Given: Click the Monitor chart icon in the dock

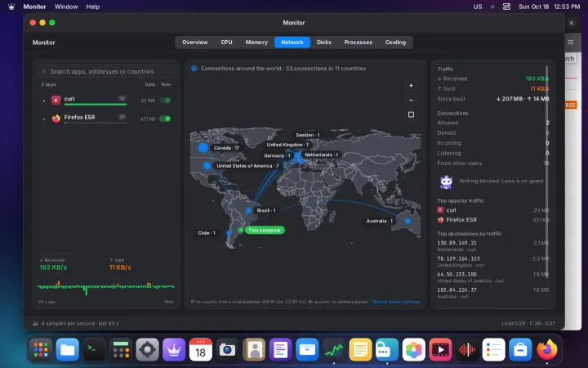Looking at the screenshot, I should point(334,350).
